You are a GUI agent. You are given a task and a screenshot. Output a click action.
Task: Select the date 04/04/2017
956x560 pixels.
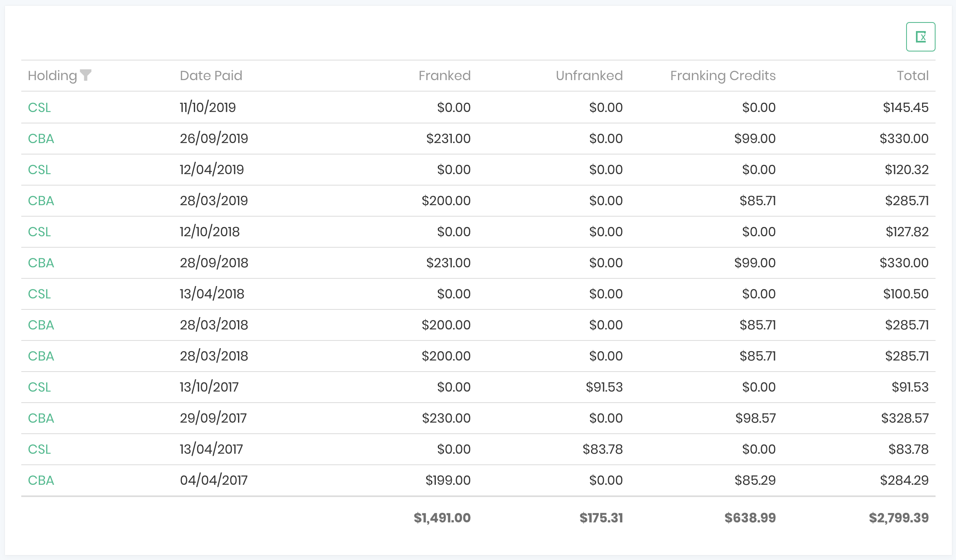click(214, 480)
